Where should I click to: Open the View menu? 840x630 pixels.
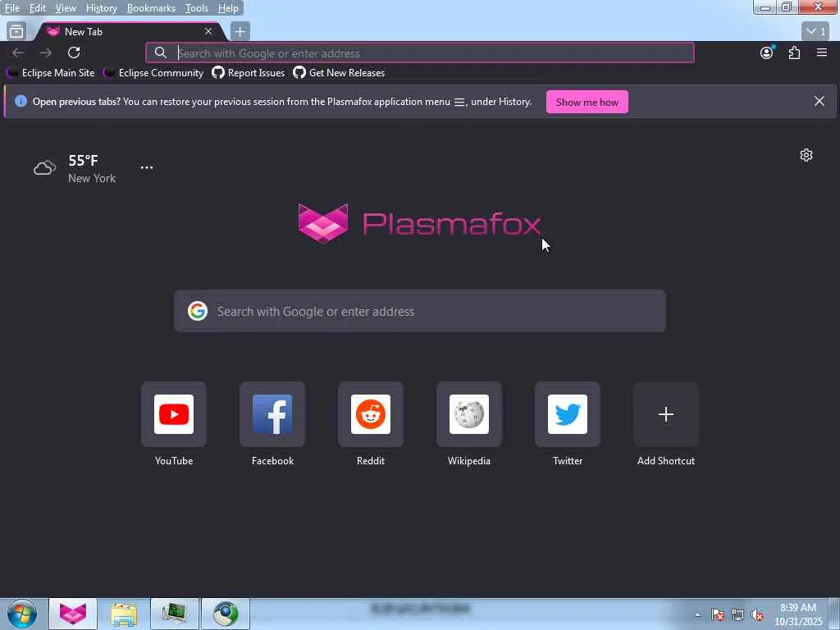[66, 8]
